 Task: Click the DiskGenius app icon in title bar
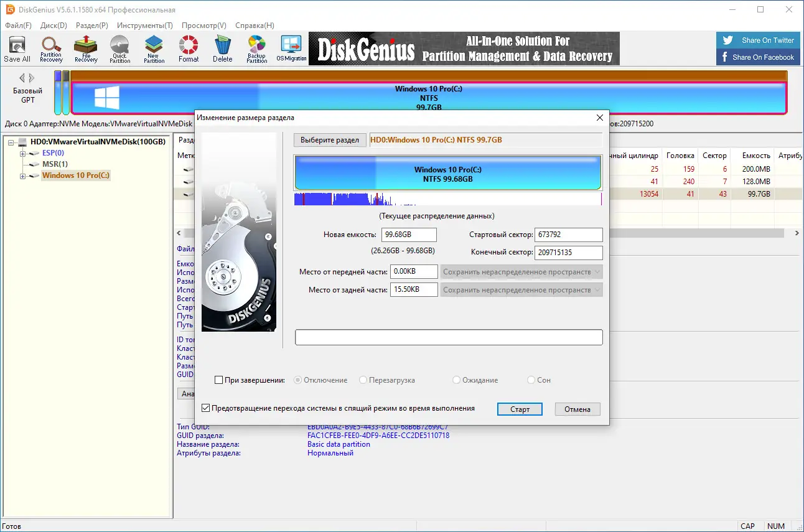[x=9, y=9]
